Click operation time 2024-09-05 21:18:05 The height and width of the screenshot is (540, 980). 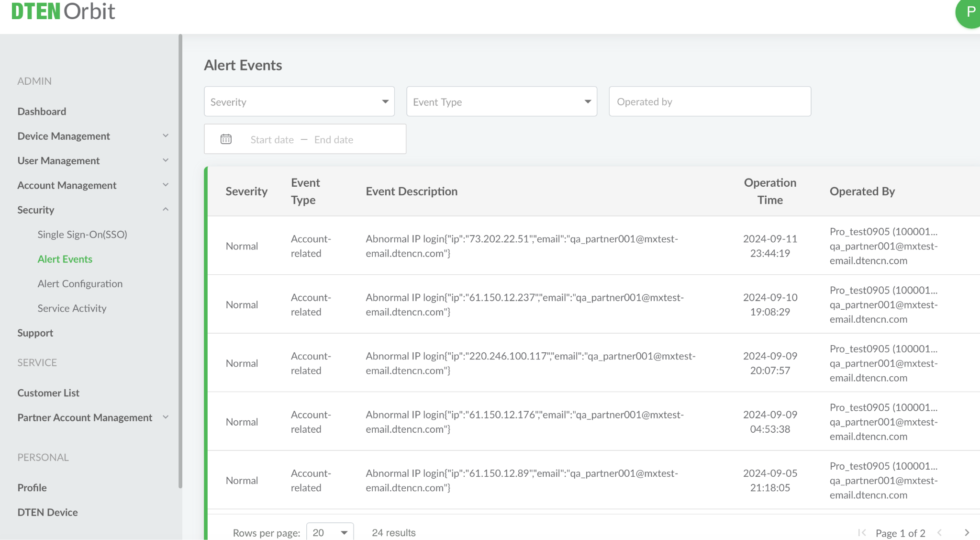[x=770, y=480]
